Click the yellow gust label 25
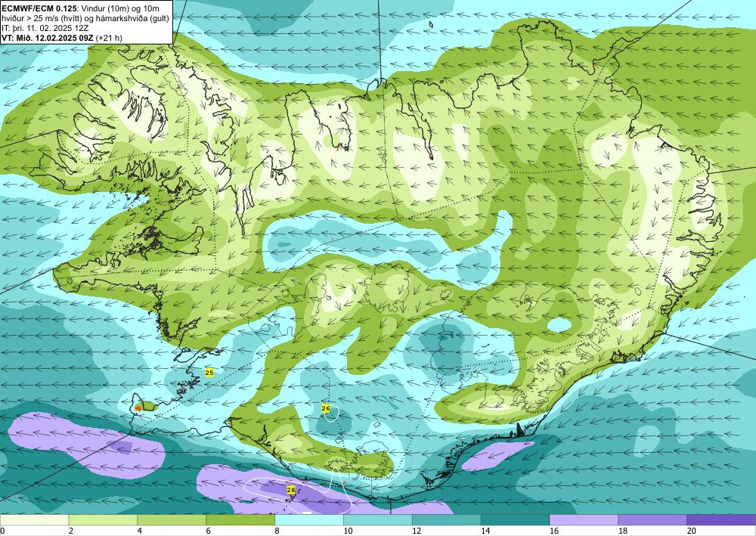This screenshot has width=756, height=536. 209,372
